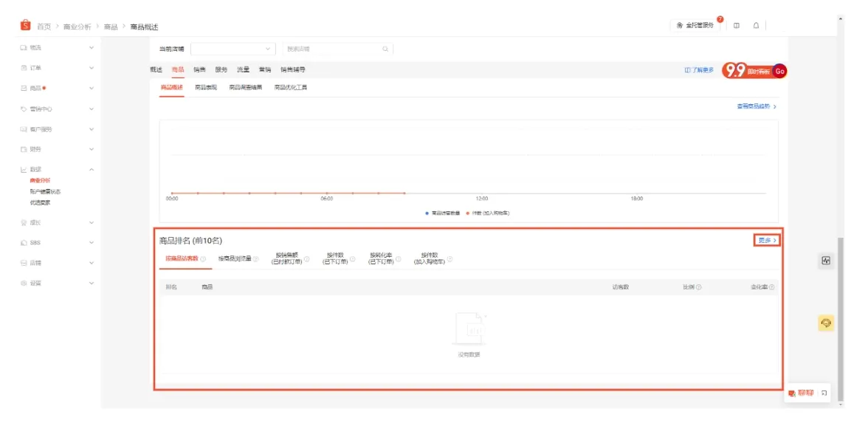Select the 商品表现 sub-tab
The height and width of the screenshot is (423, 868).
(206, 87)
